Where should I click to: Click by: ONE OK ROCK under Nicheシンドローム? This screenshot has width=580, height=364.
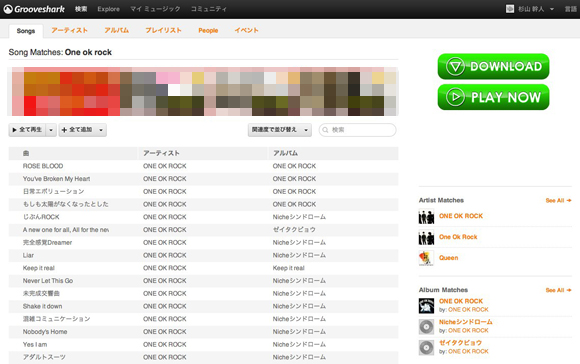point(464,330)
